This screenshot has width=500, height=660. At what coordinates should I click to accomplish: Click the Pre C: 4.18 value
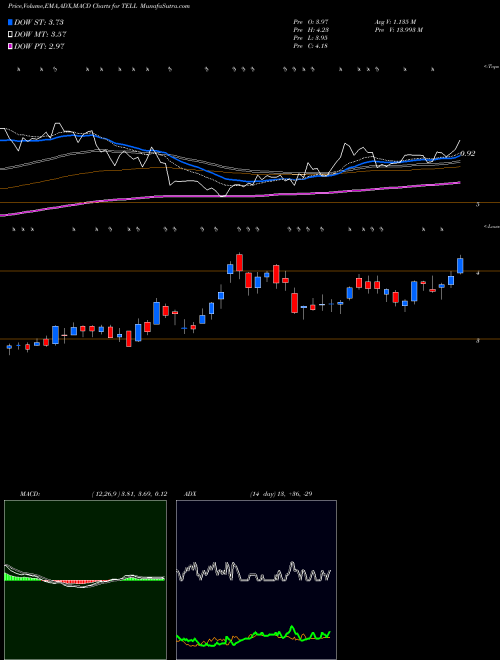point(311,46)
